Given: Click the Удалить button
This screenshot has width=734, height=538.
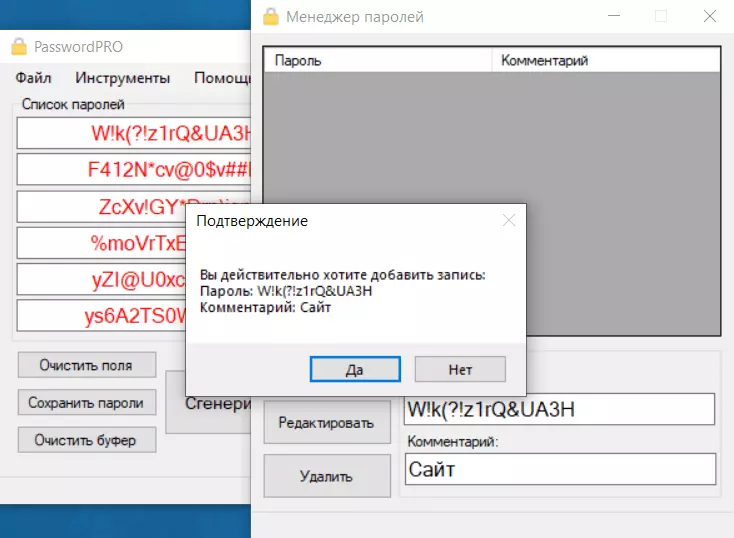Looking at the screenshot, I should pyautogui.click(x=327, y=476).
